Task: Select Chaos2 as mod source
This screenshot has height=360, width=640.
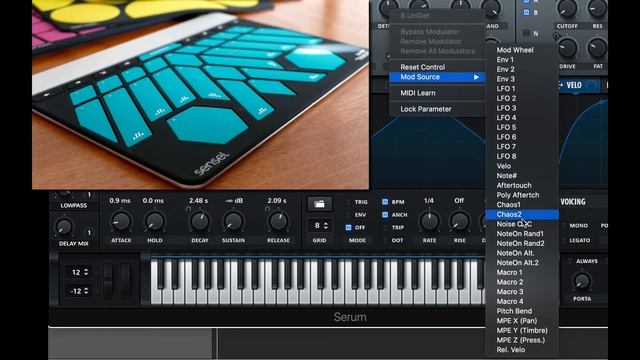Action: [x=522, y=214]
